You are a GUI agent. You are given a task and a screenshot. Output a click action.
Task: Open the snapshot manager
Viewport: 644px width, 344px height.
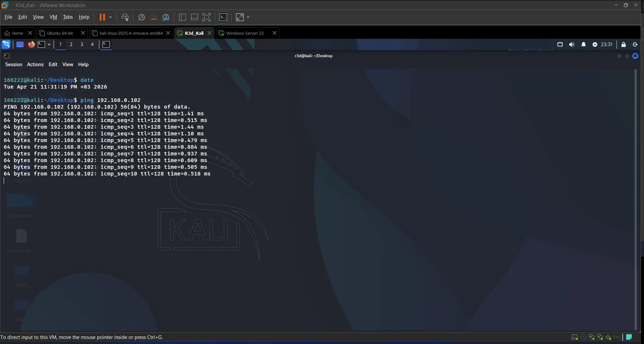click(x=166, y=17)
